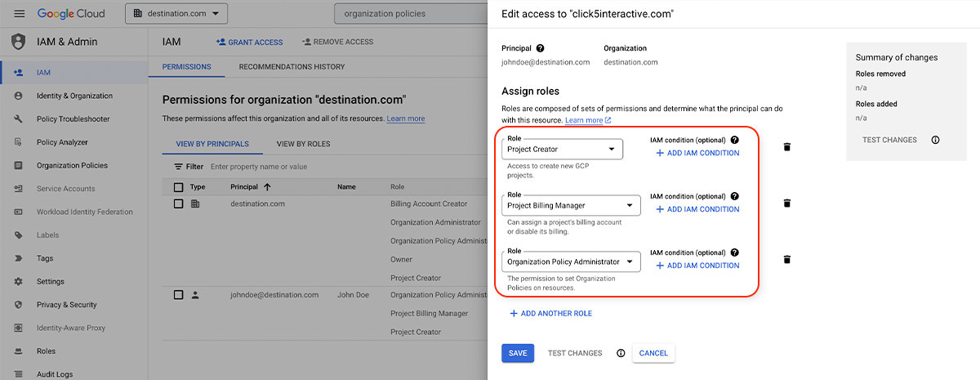Open the Organization Policy Administrator role dropdown
Viewport: 980px width, 380px height.
(x=571, y=262)
